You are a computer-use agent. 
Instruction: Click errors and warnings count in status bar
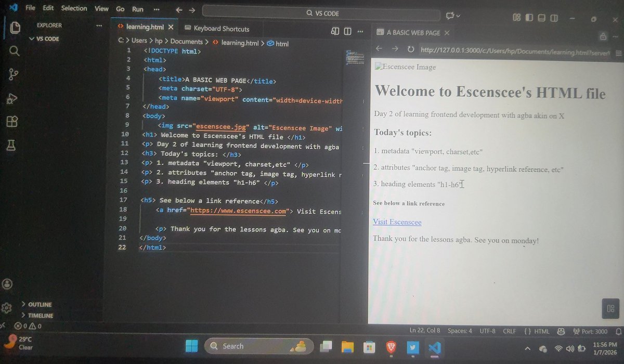coord(28,327)
